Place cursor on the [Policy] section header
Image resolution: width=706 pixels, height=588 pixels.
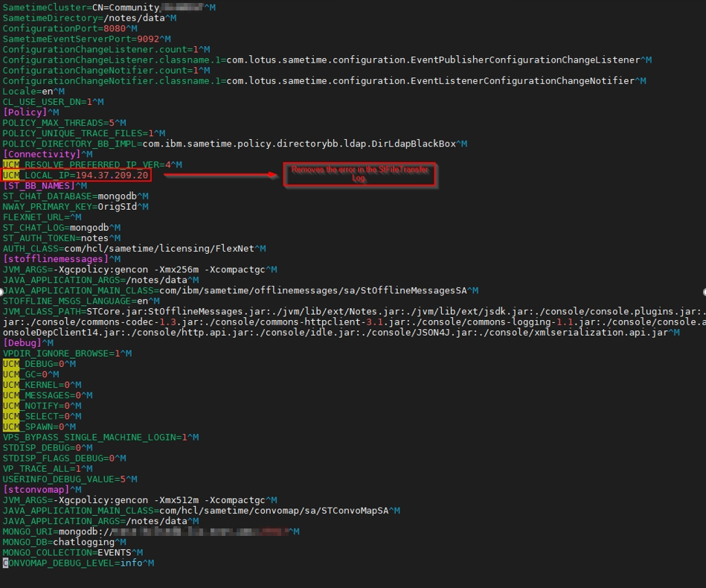click(25, 112)
